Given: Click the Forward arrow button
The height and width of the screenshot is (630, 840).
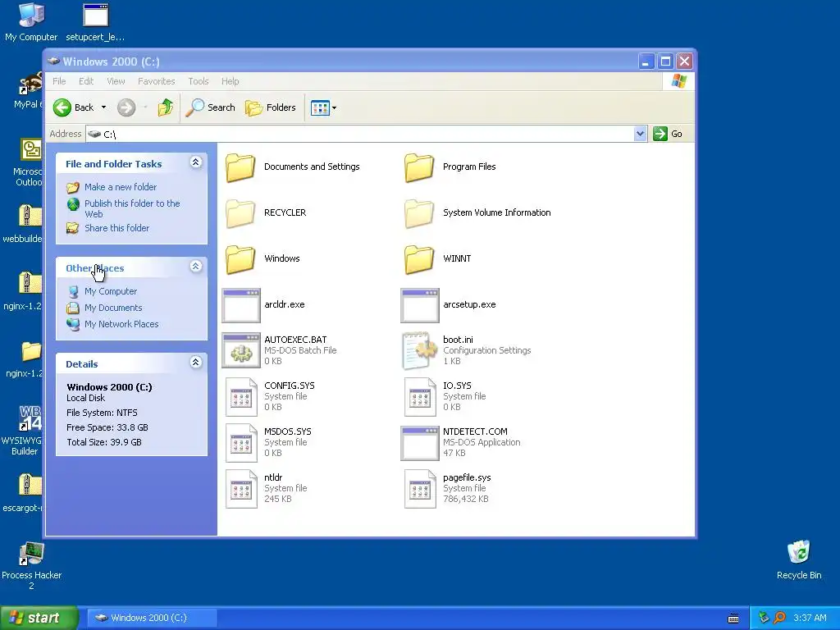Looking at the screenshot, I should click(x=126, y=107).
